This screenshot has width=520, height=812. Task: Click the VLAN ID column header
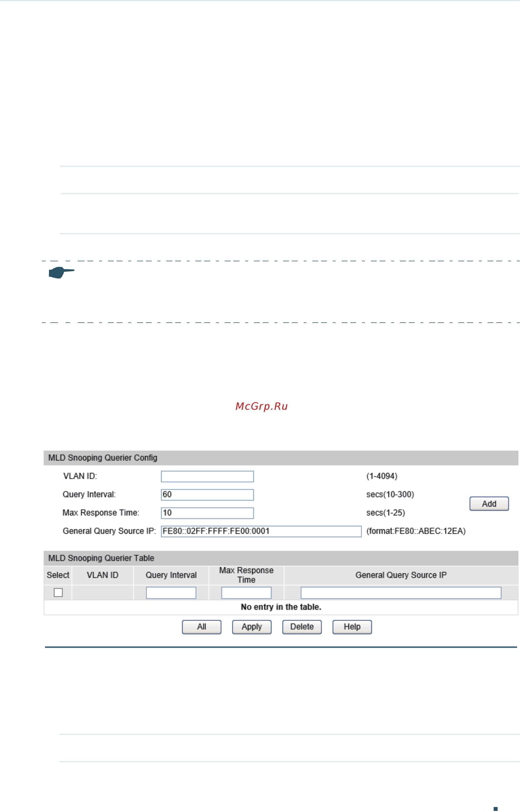pos(103,575)
